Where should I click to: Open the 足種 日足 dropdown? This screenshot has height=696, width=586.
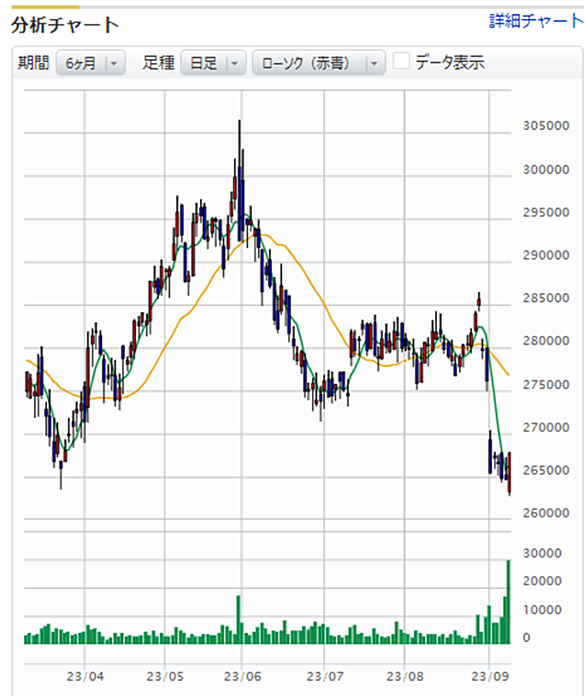tap(214, 63)
